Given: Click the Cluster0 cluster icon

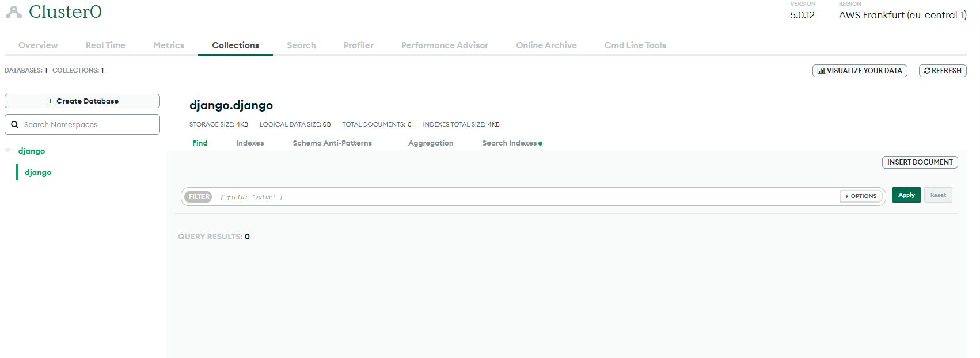Looking at the screenshot, I should 14,12.
